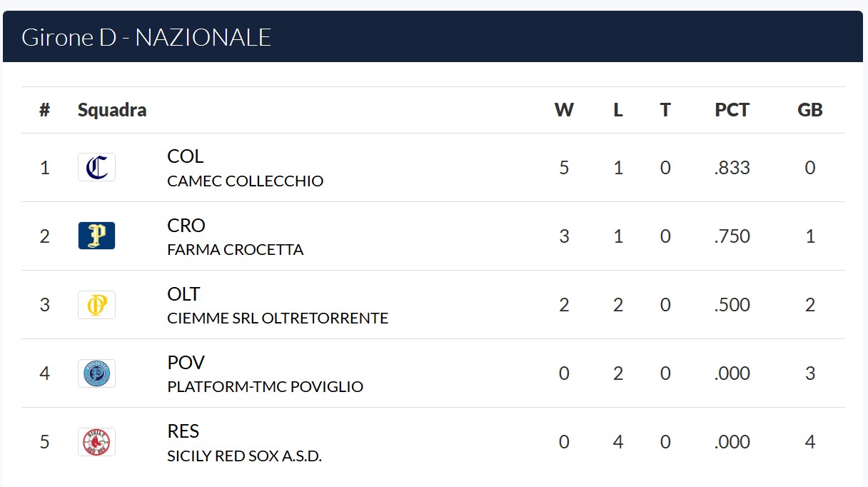This screenshot has height=487, width=868.
Task: Click the .833 percentage for Collecchio
Action: (732, 168)
